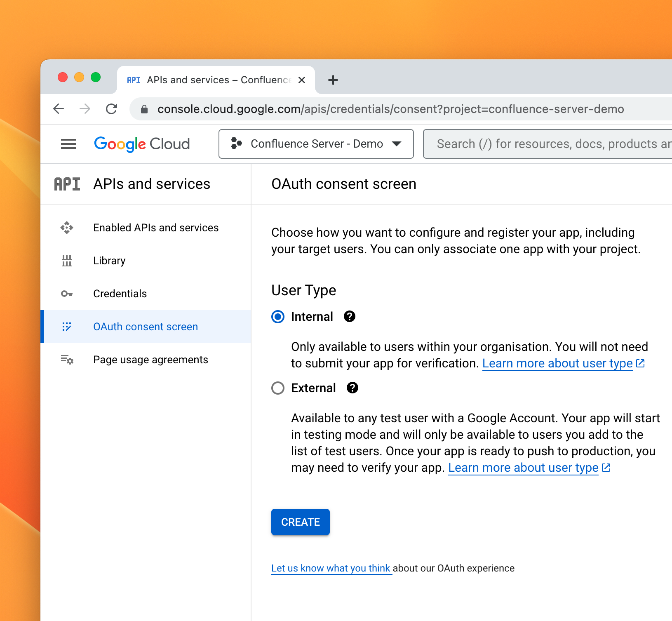Click the Google Cloud logo

[x=142, y=144]
